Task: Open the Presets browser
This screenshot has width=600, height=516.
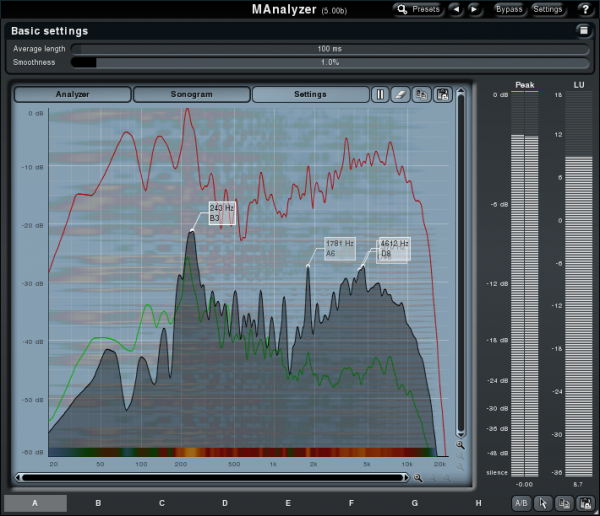Action: (417, 9)
